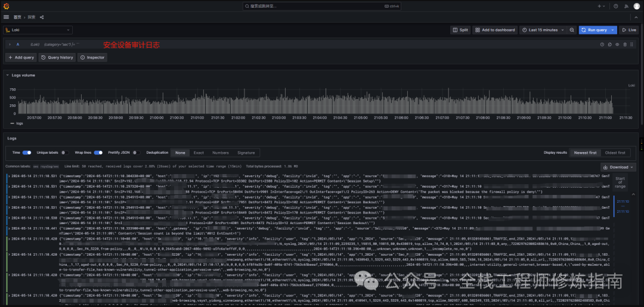Viewport: 644px width, 307px height.
Task: Delete query A with the trash icon
Action: click(x=625, y=44)
